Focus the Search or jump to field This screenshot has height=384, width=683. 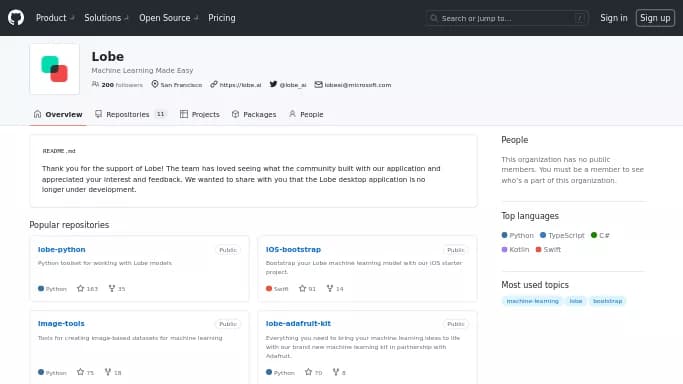pyautogui.click(x=507, y=18)
